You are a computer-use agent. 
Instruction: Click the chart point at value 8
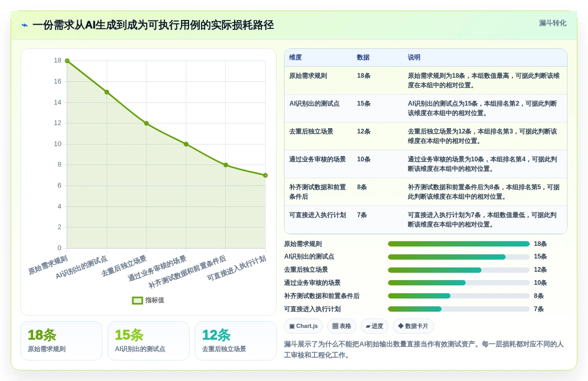[x=226, y=165]
